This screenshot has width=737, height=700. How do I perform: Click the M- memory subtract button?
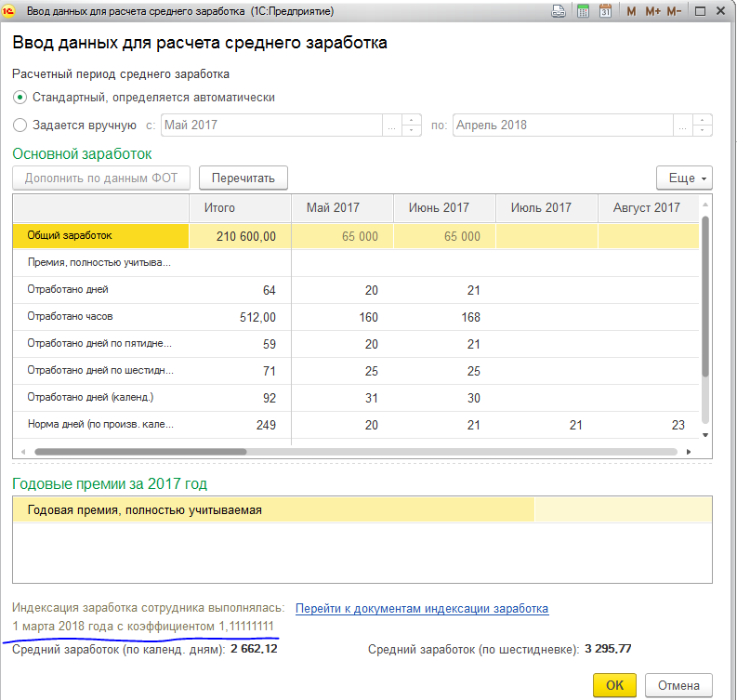pos(674,11)
